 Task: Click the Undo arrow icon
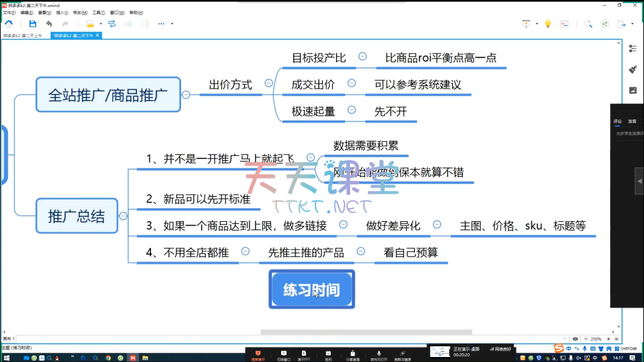pyautogui.click(x=49, y=24)
